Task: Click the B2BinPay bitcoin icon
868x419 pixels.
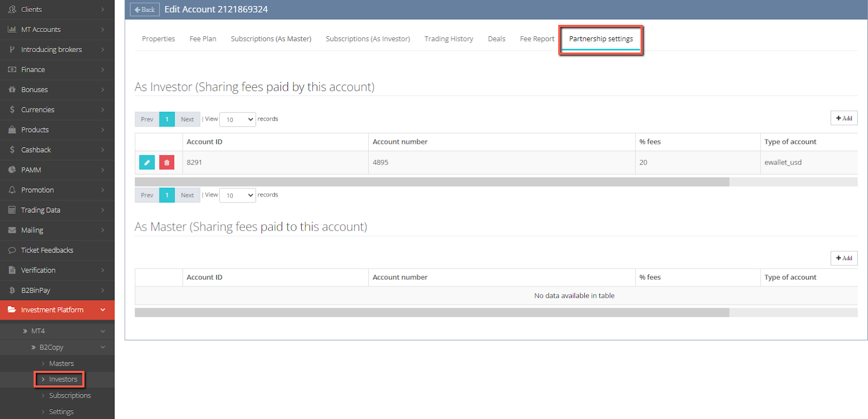Action: click(x=12, y=290)
